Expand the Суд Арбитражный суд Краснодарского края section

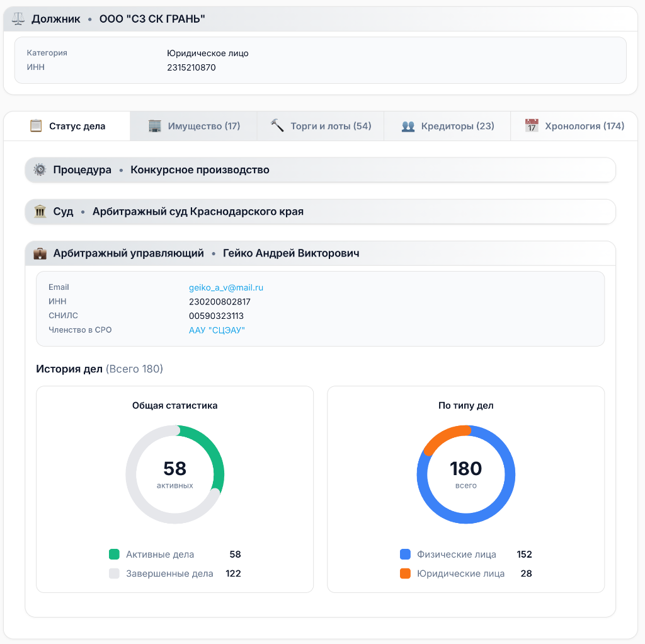tap(320, 212)
